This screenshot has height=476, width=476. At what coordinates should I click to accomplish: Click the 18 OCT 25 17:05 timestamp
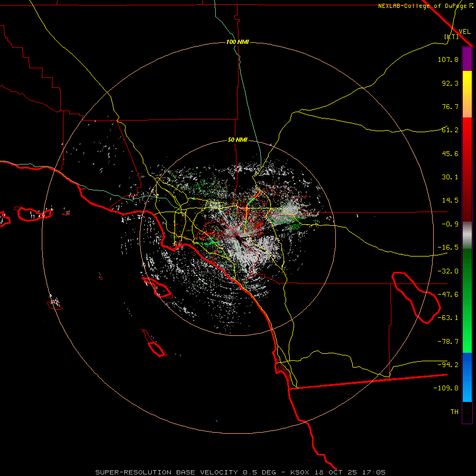(349, 472)
